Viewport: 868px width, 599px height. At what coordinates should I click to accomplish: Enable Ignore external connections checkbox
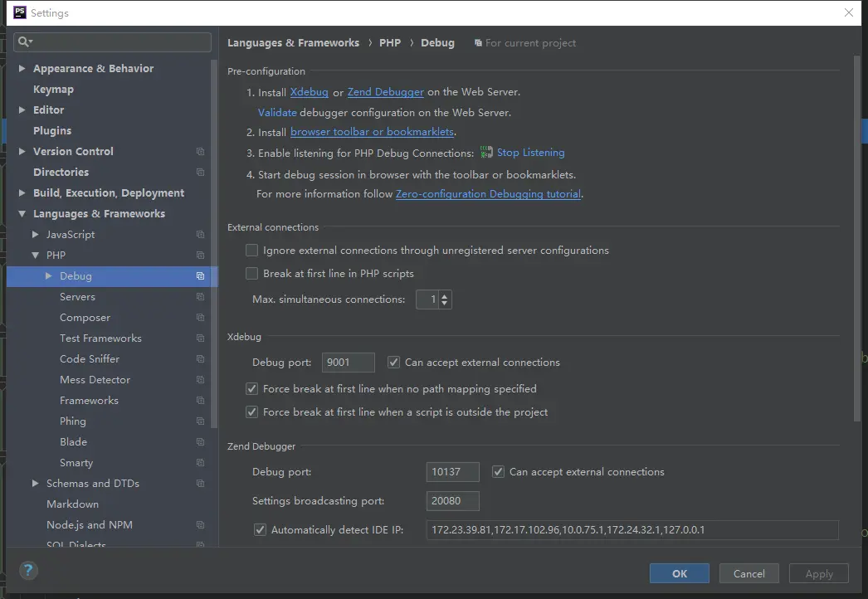[x=252, y=251]
